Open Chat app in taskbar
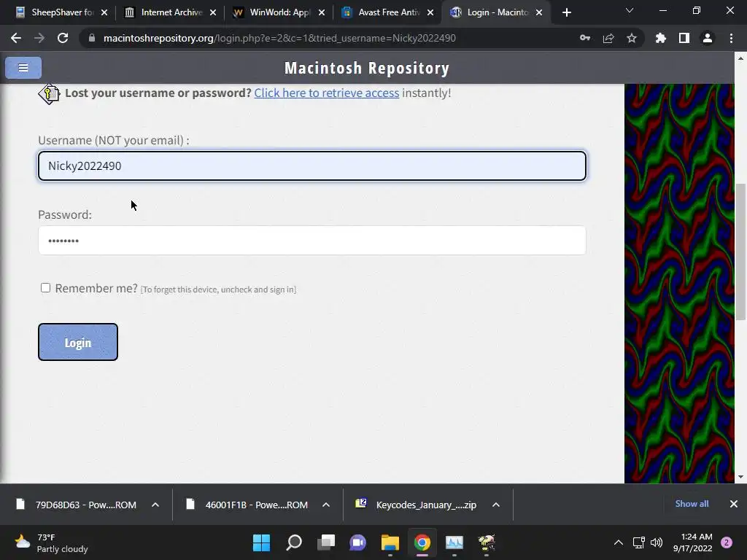The width and height of the screenshot is (747, 560). click(357, 542)
